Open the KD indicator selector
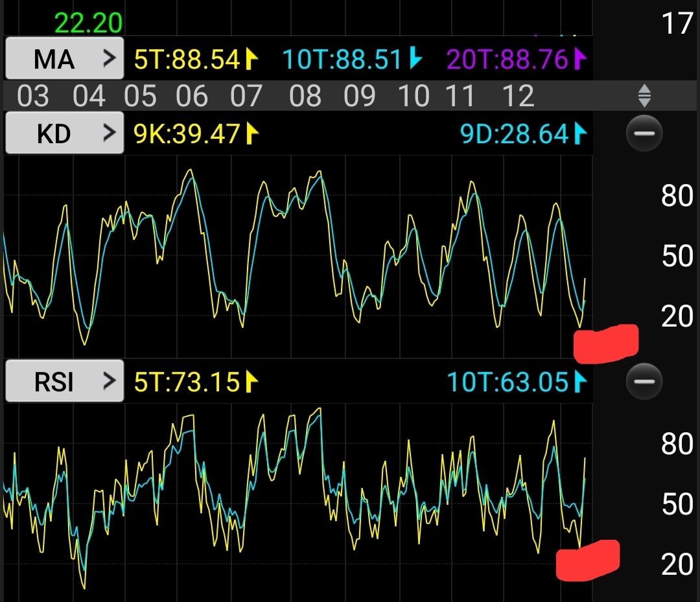 [x=64, y=133]
